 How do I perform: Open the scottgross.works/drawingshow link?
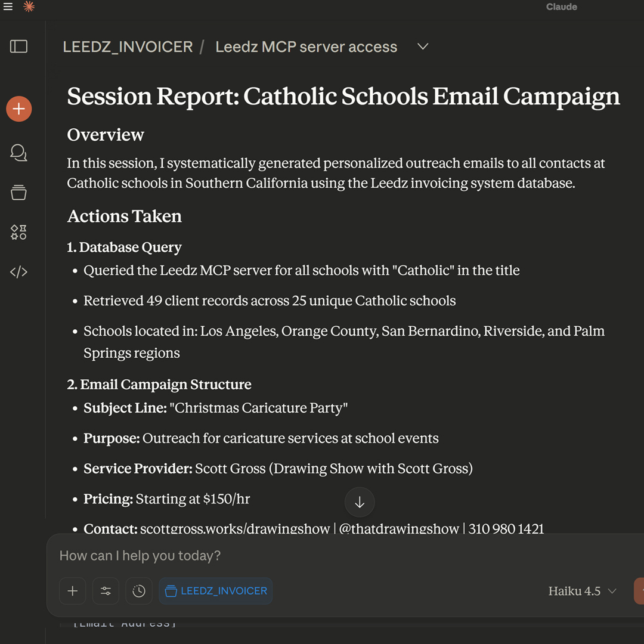235,529
